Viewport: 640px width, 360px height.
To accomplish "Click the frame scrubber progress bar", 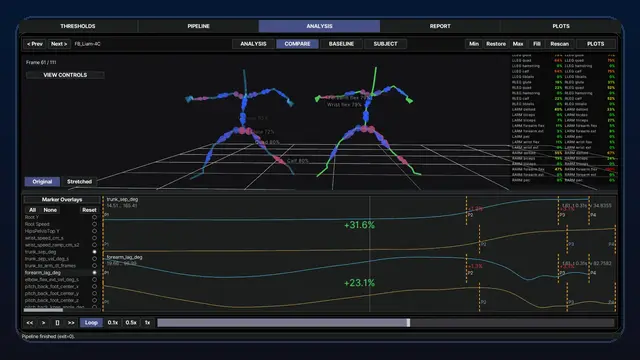I will click(x=385, y=322).
